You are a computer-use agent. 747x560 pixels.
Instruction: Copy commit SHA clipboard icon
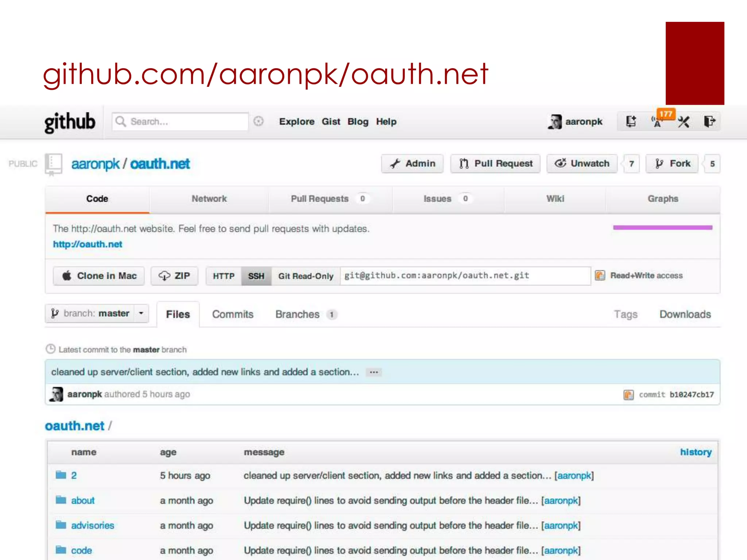point(628,394)
